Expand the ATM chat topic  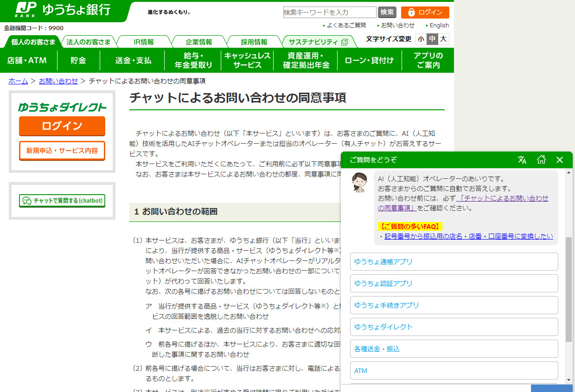point(454,370)
